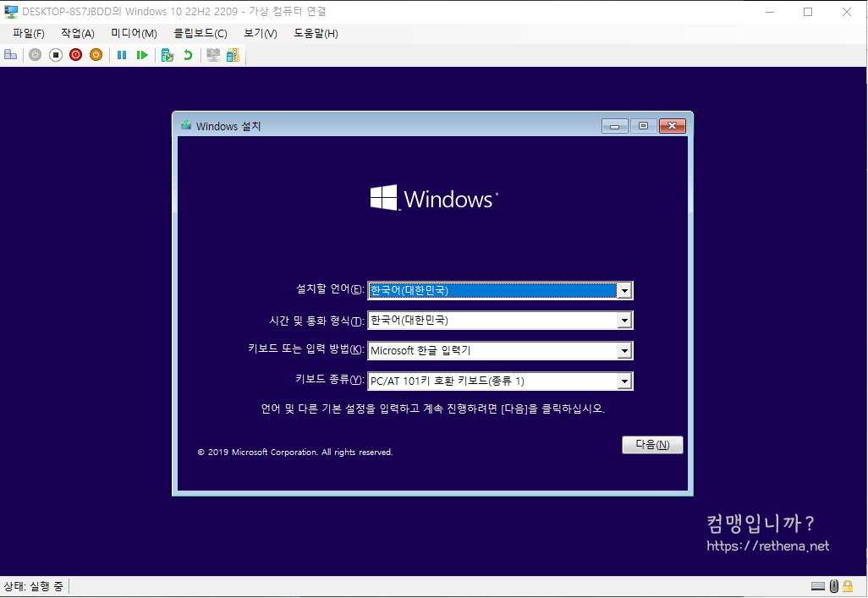The width and height of the screenshot is (868, 598).
Task: Minimize the virtual machine connection window
Action: [x=770, y=12]
